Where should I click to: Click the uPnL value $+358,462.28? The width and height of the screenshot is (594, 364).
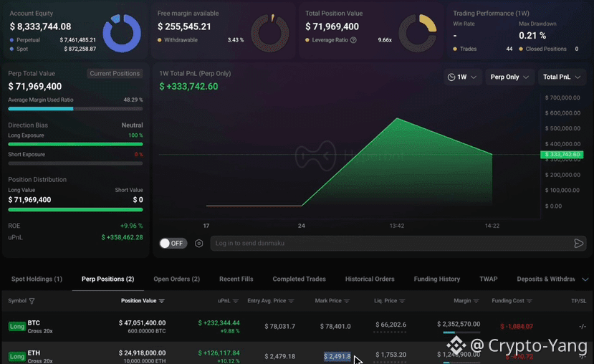pos(122,237)
